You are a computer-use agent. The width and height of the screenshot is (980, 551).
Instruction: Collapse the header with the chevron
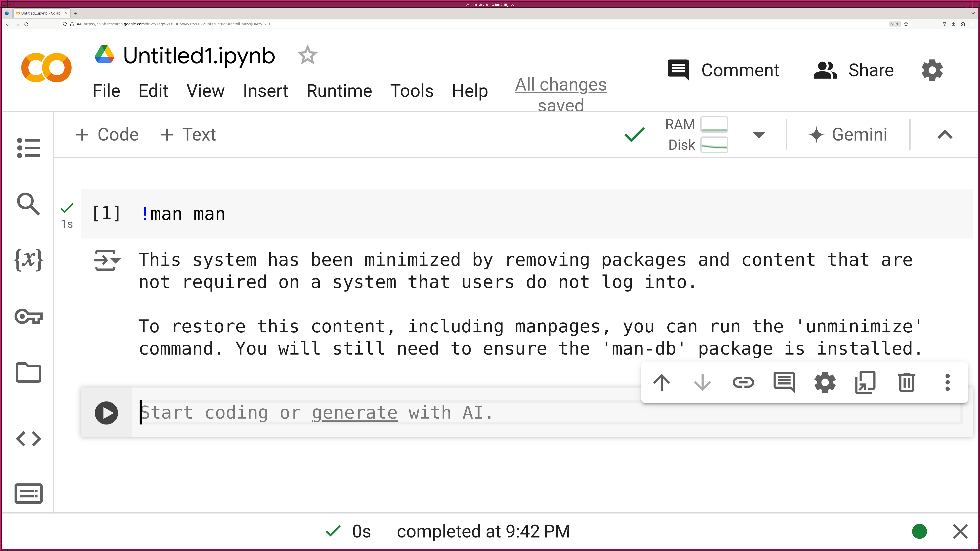point(945,135)
